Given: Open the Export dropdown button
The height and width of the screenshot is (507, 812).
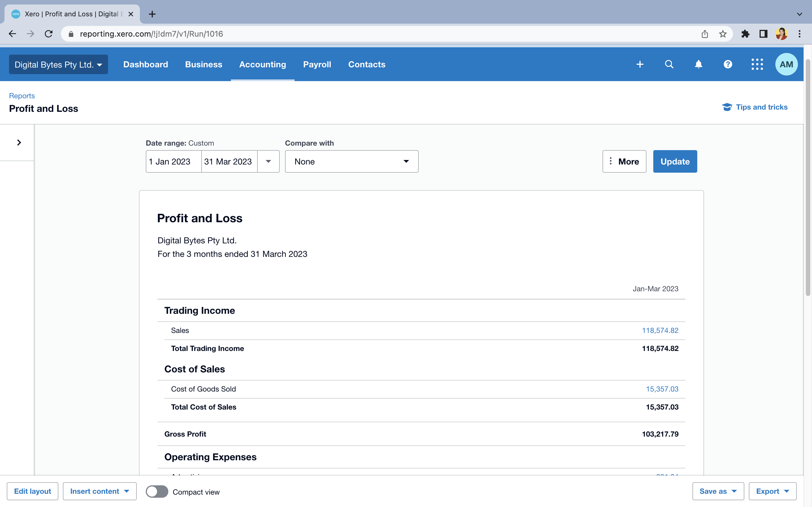Looking at the screenshot, I should [773, 491].
